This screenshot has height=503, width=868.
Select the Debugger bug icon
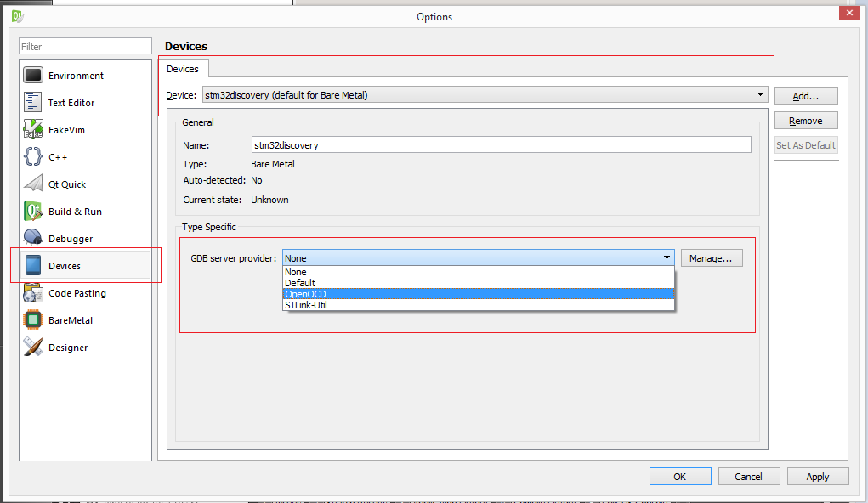32,238
